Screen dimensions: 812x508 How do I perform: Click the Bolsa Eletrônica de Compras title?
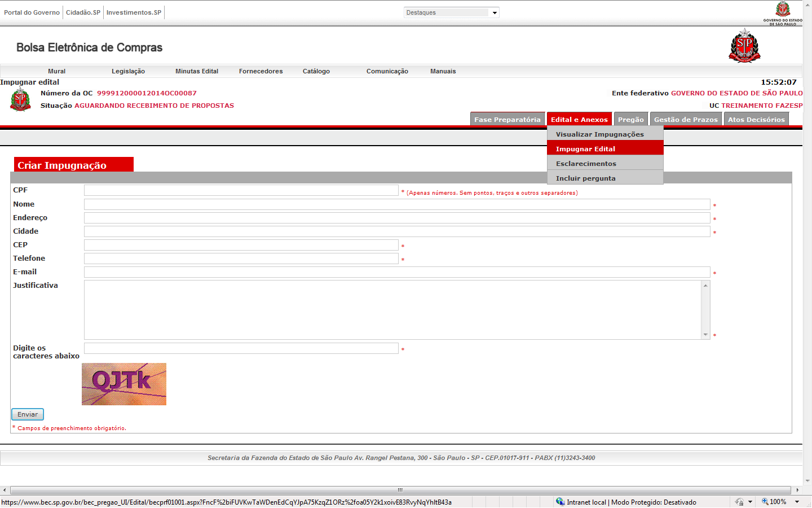[89, 47]
